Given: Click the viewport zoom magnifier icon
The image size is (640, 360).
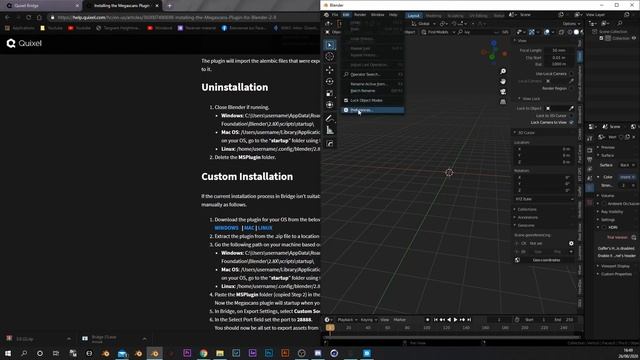Looking at the screenshot, I should click(503, 71).
